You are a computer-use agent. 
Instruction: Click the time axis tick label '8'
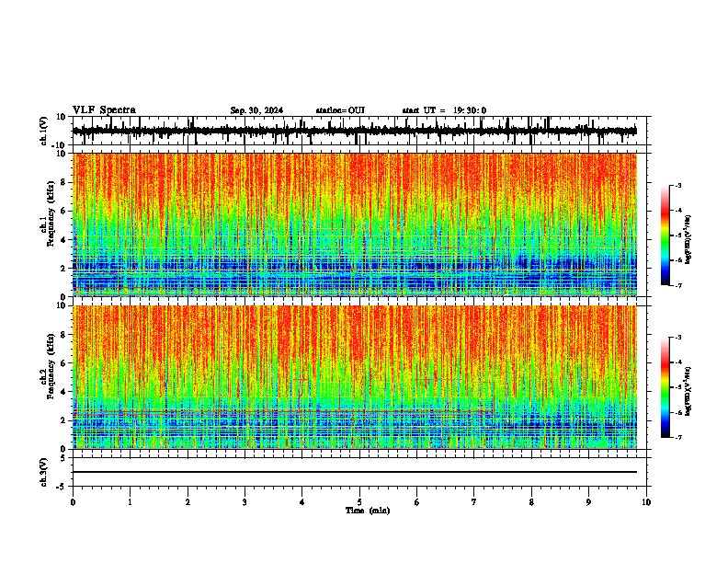coord(531,502)
